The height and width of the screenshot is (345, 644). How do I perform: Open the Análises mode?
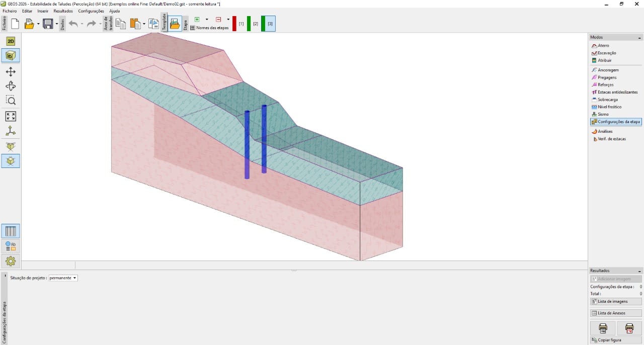pos(604,131)
